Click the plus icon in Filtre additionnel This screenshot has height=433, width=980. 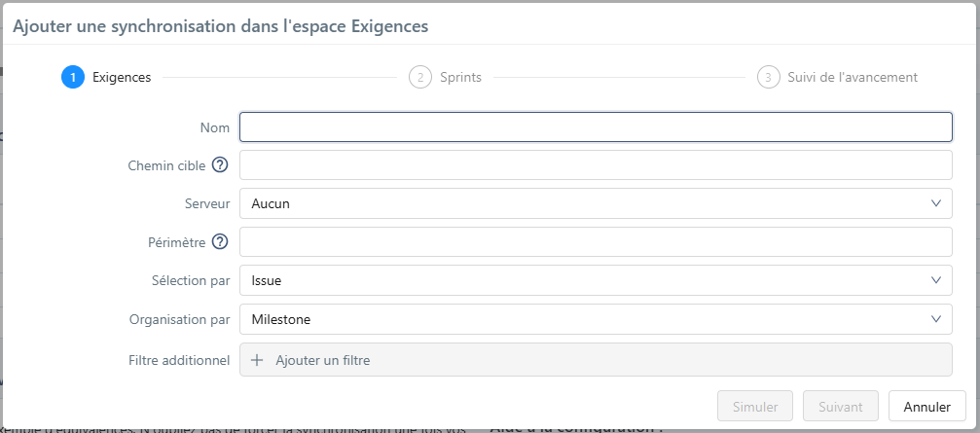[258, 360]
